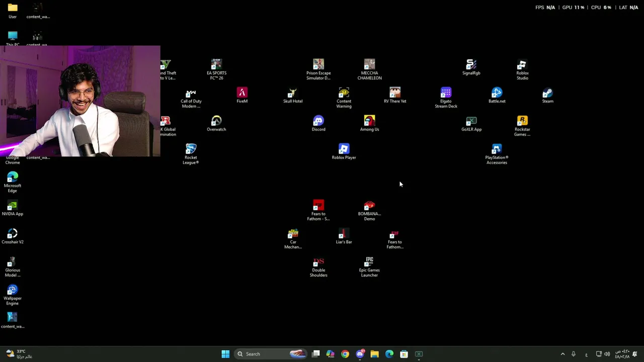Screen dimensions: 644x362
Task: Open Microsoft Store from the taskbar
Action: (x=404, y=354)
